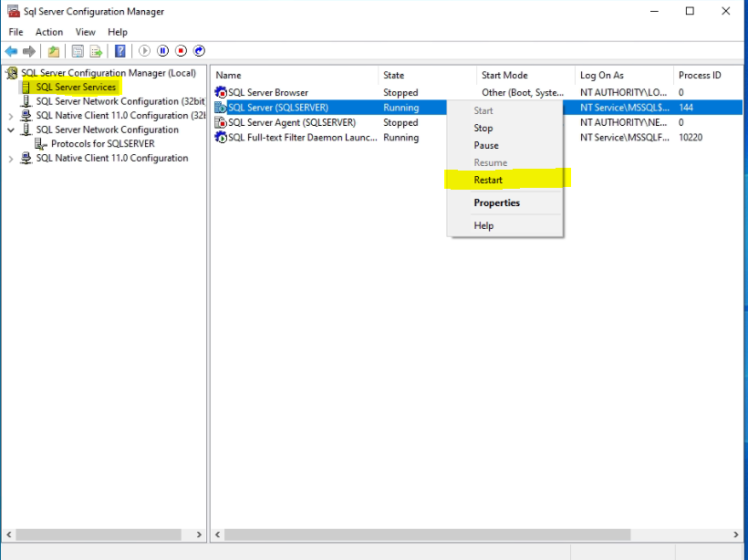
Task: Click the Protocols for SQLSERVER node icon
Action: [41, 143]
